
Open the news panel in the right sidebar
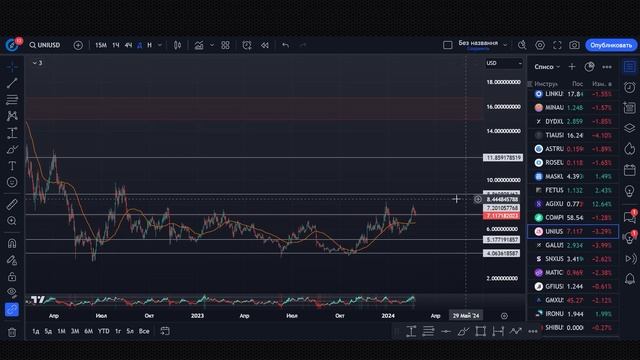[x=629, y=107]
